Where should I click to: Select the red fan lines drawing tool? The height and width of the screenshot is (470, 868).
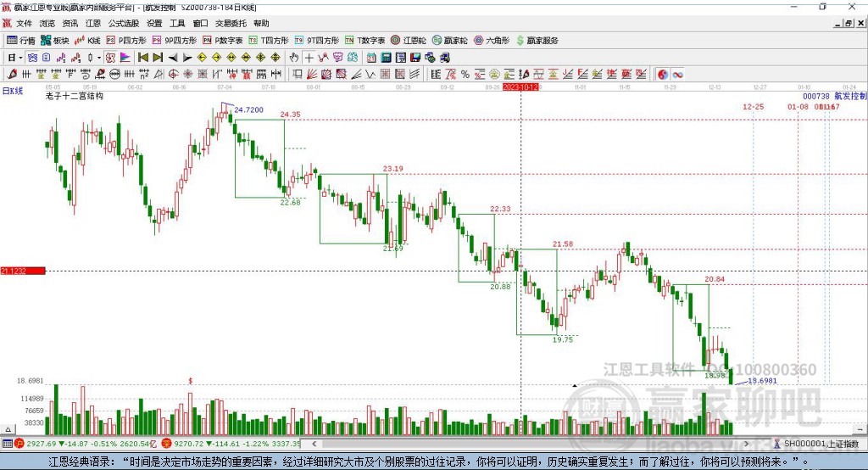pyautogui.click(x=312, y=75)
